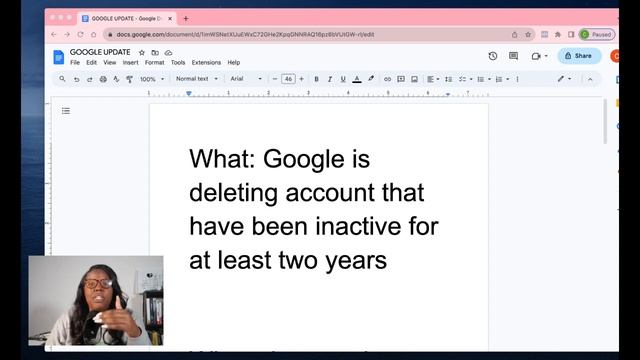Click the Redo arrow
This screenshot has width=640, height=360.
coord(89,79)
